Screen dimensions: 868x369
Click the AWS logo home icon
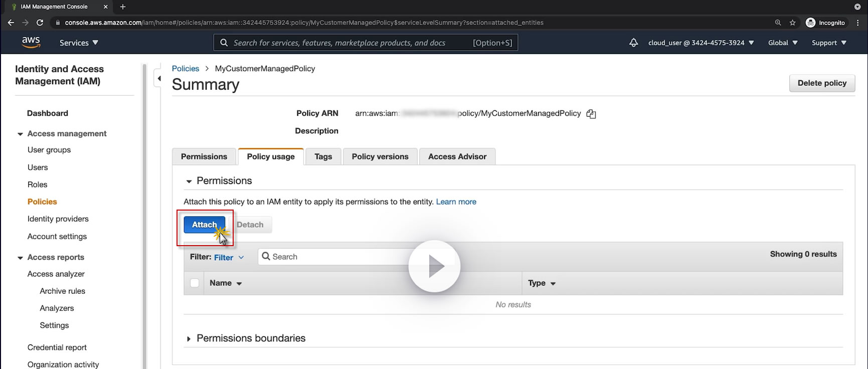point(31,43)
